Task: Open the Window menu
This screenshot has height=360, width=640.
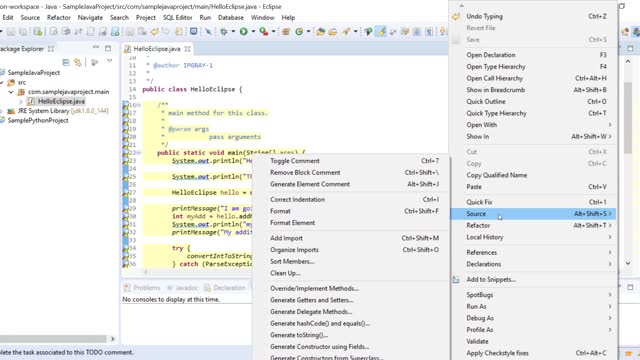Action: tap(262, 18)
